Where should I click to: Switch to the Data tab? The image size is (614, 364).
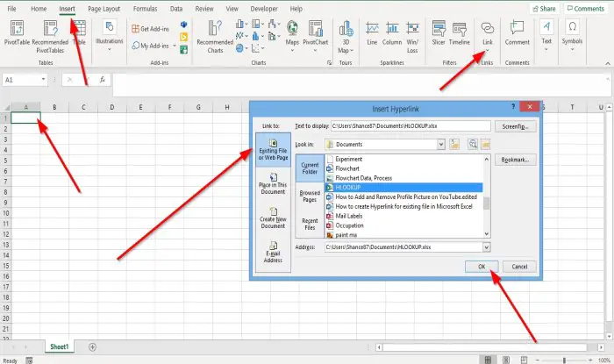[176, 8]
